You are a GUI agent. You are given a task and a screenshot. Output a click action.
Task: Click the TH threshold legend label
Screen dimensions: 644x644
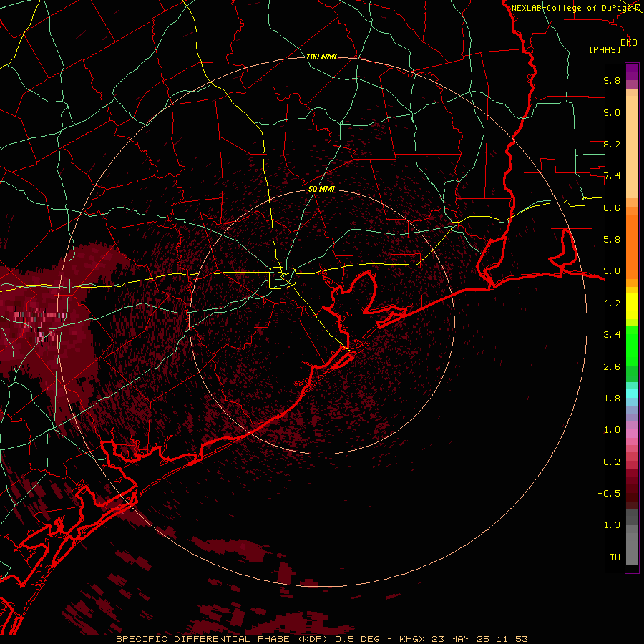tap(615, 557)
